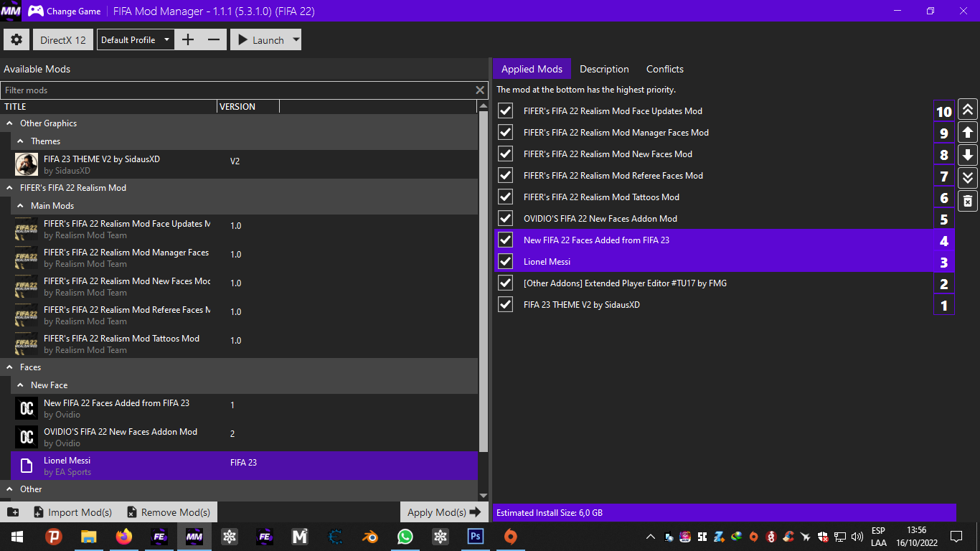Uncheck Realism Mod Manager Faces Mod

506,132
